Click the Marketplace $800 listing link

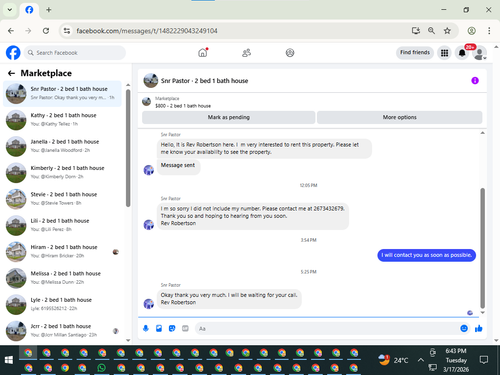pyautogui.click(x=183, y=106)
